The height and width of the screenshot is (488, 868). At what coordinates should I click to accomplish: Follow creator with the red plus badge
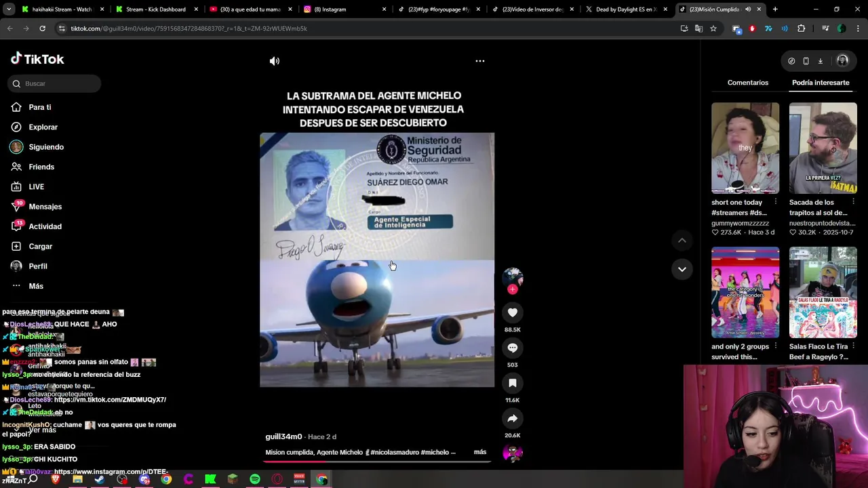pyautogui.click(x=513, y=289)
